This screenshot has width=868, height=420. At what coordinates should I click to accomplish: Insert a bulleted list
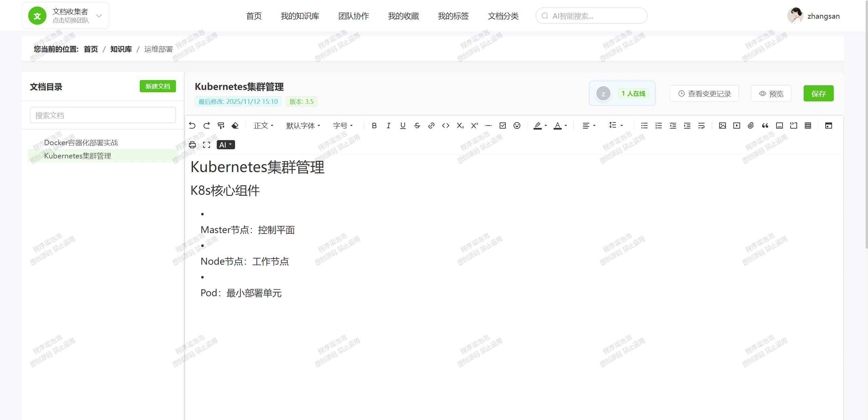pos(644,126)
